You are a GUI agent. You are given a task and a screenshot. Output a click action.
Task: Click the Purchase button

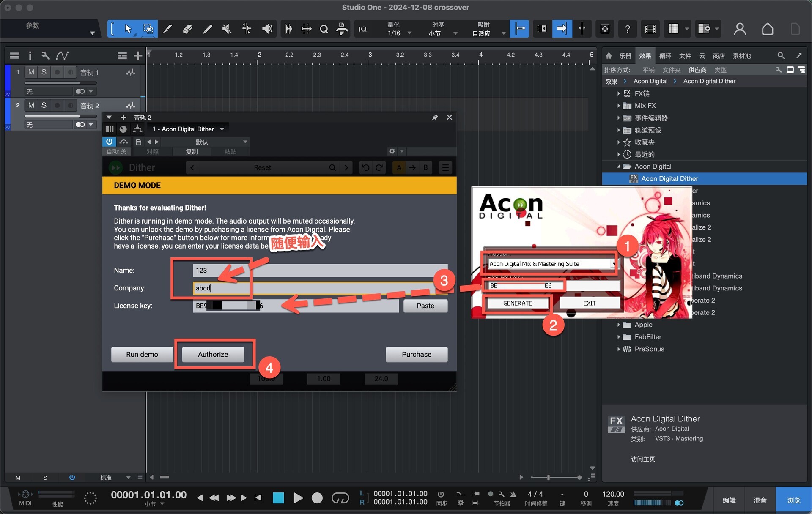click(x=417, y=354)
